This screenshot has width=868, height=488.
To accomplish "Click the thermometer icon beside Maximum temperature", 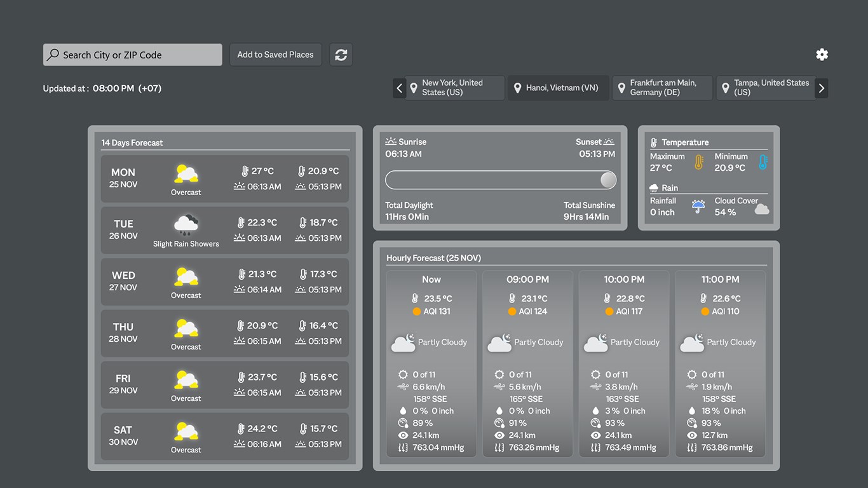I will pos(699,162).
